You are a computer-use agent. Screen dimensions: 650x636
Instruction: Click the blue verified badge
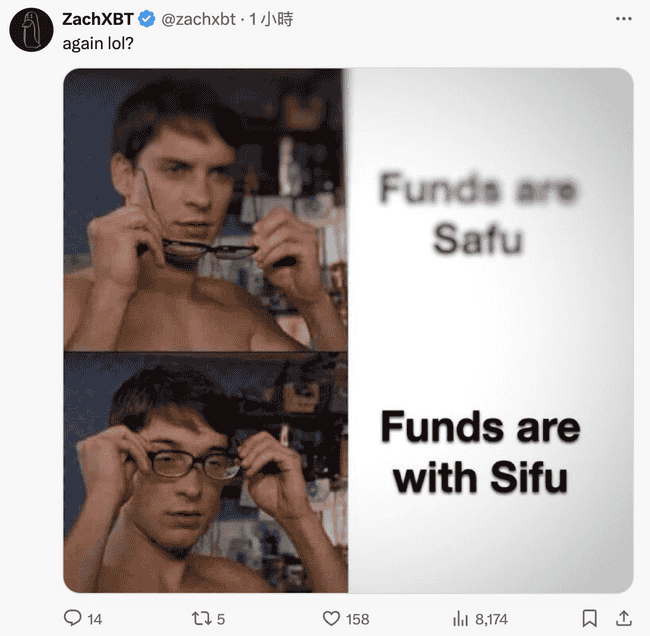146,19
